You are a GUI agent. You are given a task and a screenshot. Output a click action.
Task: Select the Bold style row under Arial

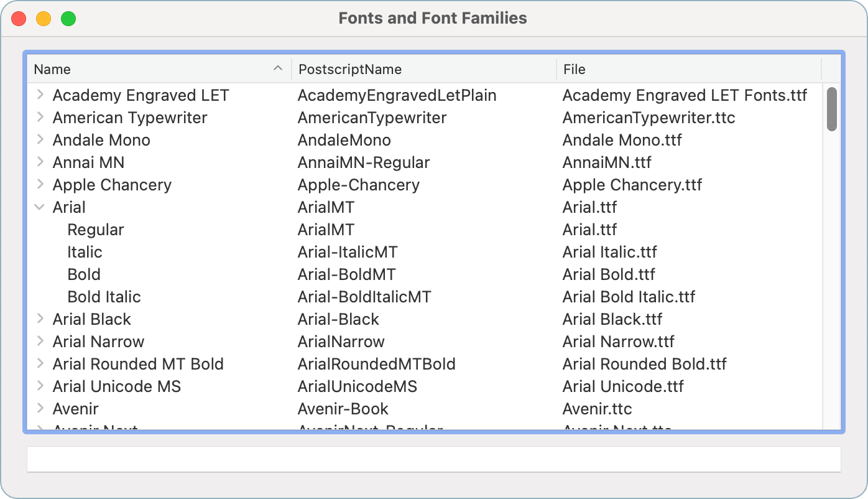tap(84, 274)
